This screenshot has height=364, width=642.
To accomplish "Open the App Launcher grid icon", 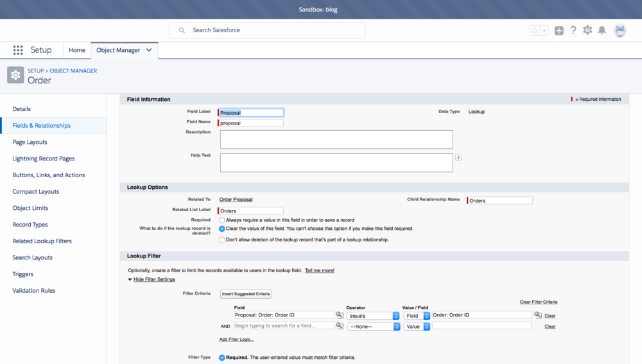I will click(18, 50).
